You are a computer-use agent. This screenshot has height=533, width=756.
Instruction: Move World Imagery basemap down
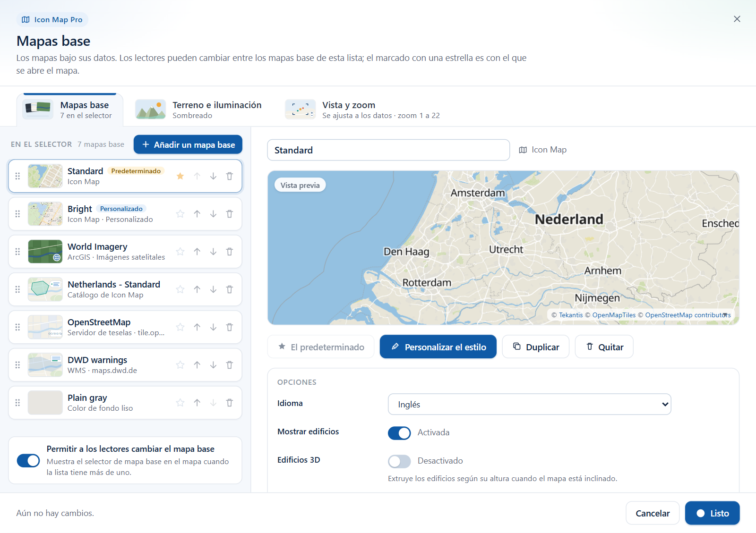214,252
